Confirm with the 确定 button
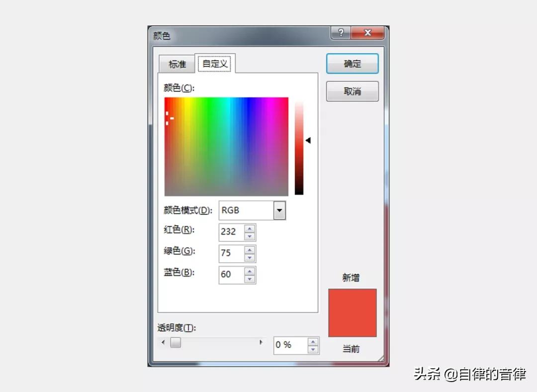This screenshot has height=392, width=537. pyautogui.click(x=352, y=63)
